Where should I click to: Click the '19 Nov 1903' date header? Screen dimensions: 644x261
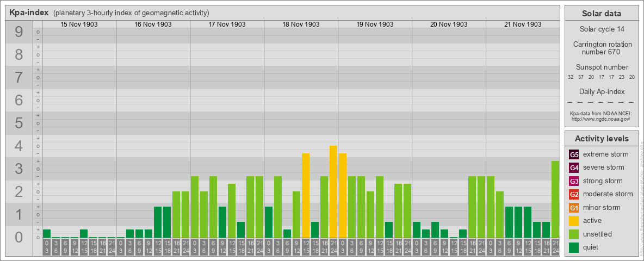click(375, 24)
